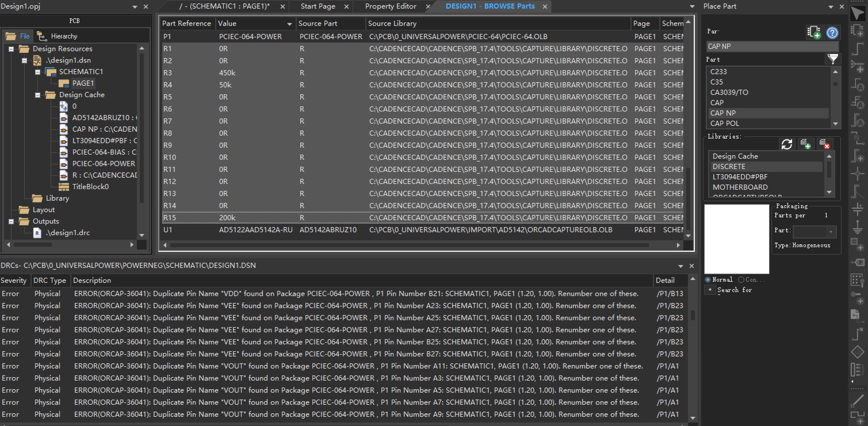
Task: Select CAP POL in the part list
Action: tap(725, 124)
